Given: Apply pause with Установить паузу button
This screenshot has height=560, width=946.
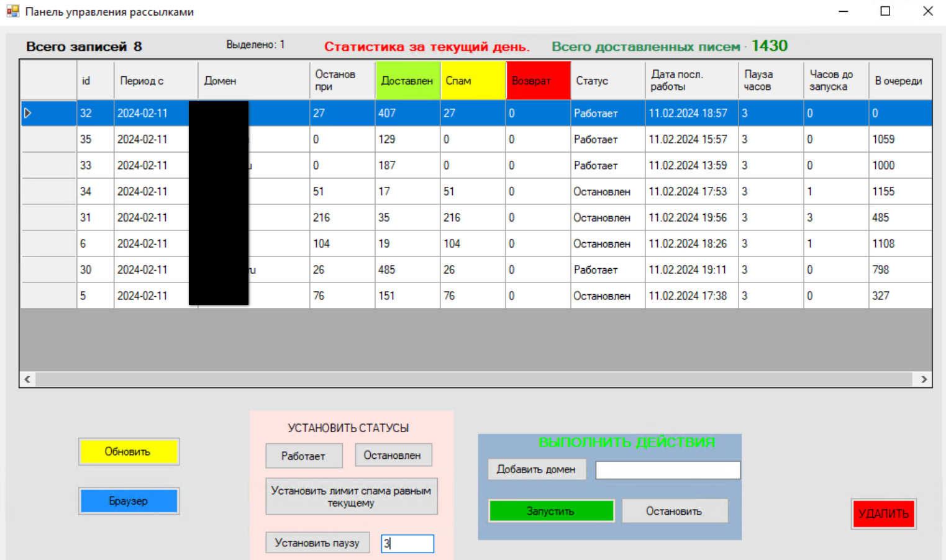Looking at the screenshot, I should pyautogui.click(x=317, y=542).
